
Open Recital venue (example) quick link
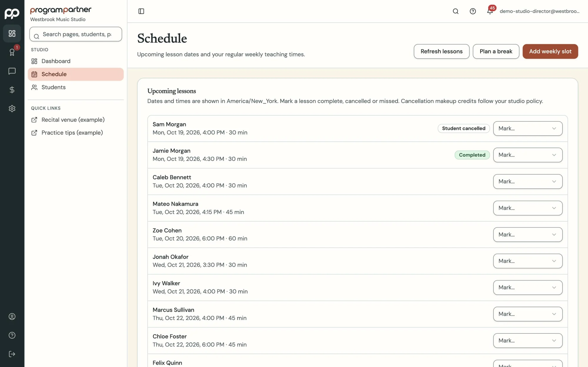[76, 120]
